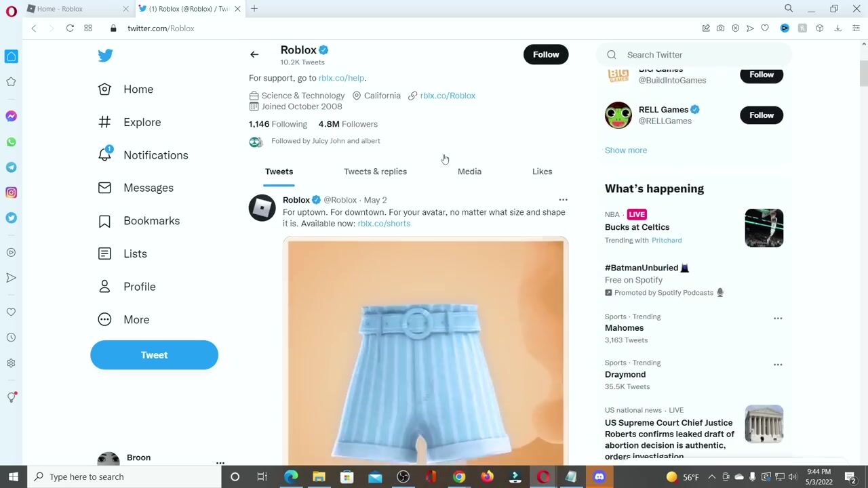
Task: Switch to the Likes tab
Action: 542,171
